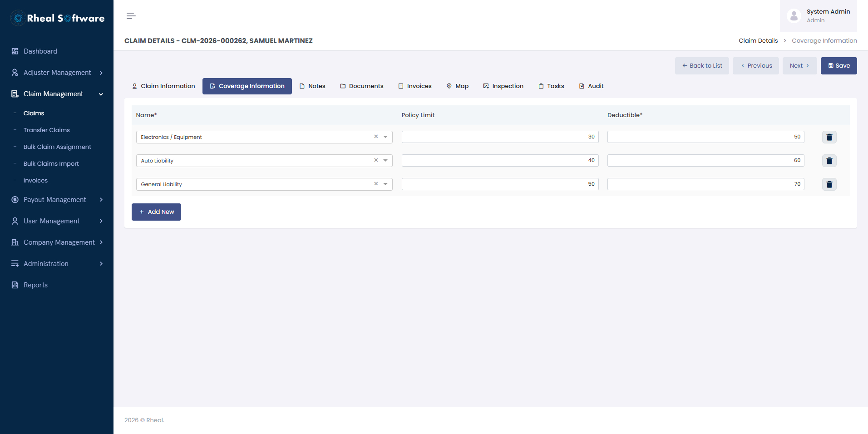This screenshot has height=434, width=868.
Task: Focus the Auto Liability policy limit field
Action: coord(500,160)
